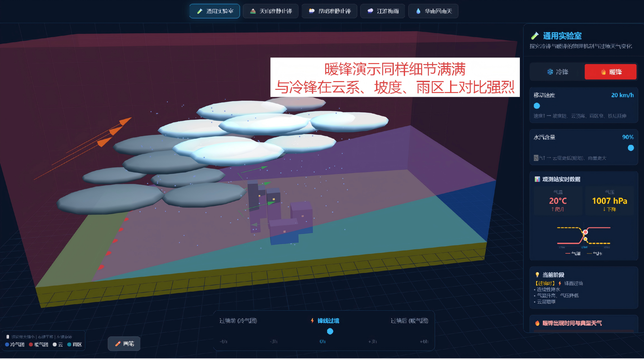Open the 江淮梅雨 tab
The height and width of the screenshot is (359, 644).
click(x=382, y=11)
